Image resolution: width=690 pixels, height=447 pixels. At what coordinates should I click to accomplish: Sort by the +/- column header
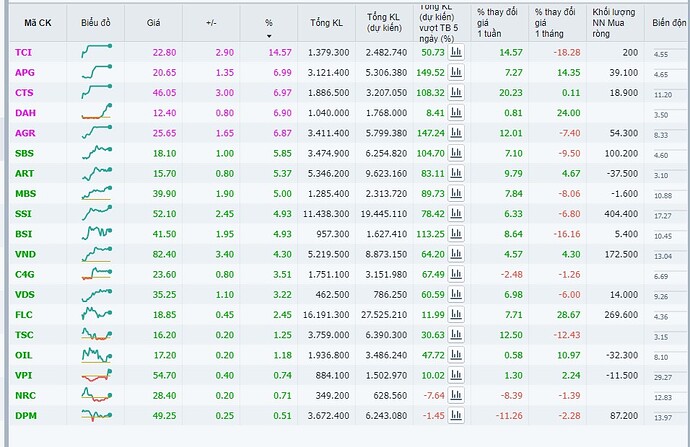click(x=211, y=20)
